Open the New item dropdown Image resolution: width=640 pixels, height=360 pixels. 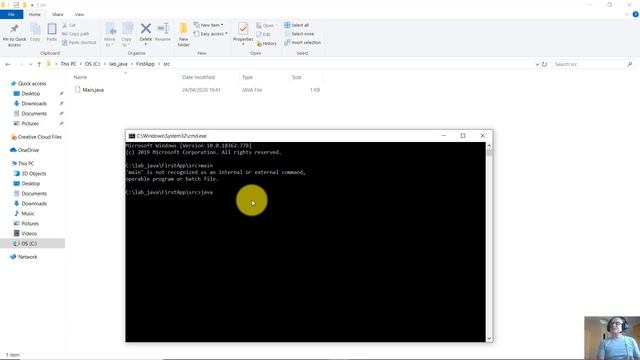click(x=209, y=25)
